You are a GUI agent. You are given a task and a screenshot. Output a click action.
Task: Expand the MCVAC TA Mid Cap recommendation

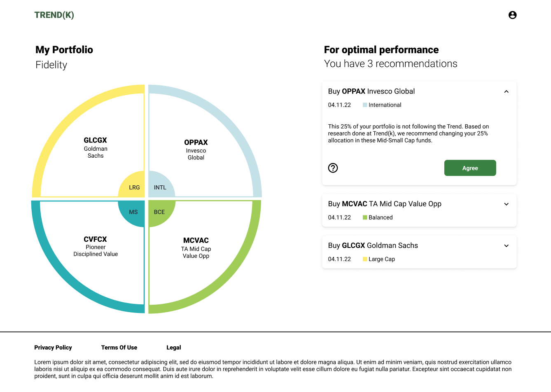click(506, 204)
